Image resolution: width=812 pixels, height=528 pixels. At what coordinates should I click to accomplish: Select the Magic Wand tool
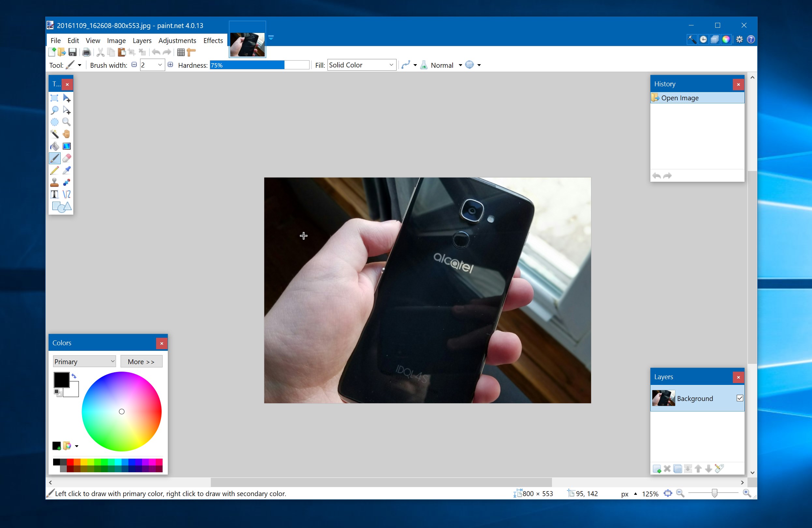tap(54, 134)
